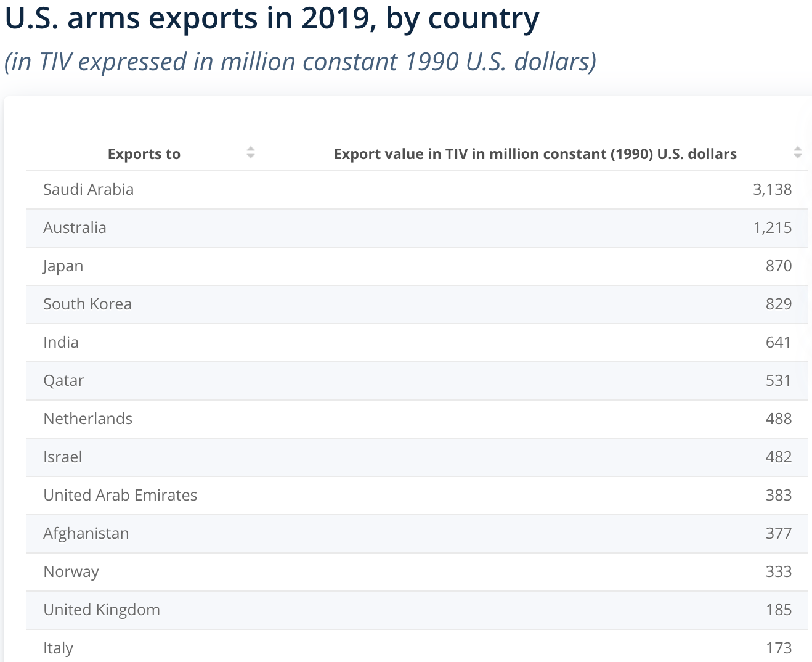
Task: Click the 3,138 export value cell
Action: (772, 189)
